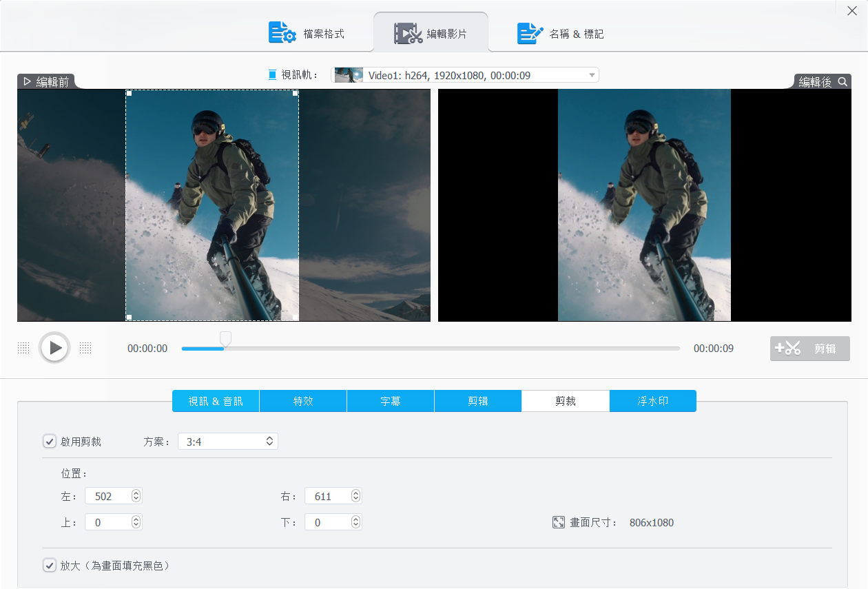The image size is (868, 589).
Task: Click the Video1 track thumbnail
Action: (349, 75)
